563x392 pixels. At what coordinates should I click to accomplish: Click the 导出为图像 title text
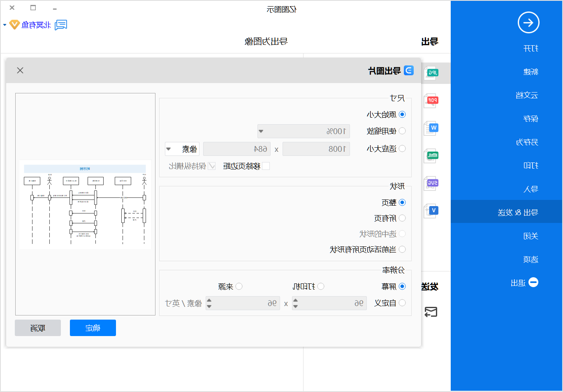[266, 42]
